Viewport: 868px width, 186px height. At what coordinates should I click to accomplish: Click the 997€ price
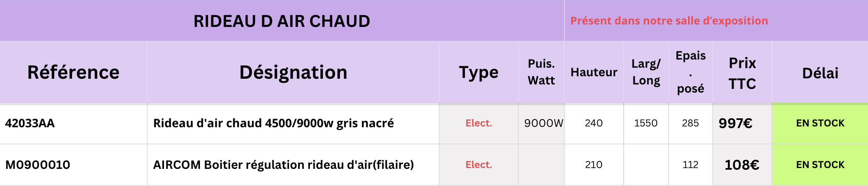click(735, 123)
